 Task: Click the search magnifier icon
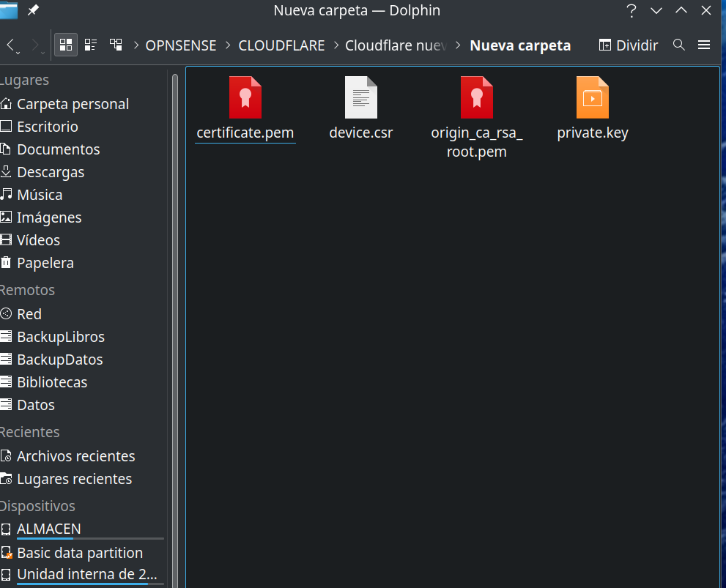click(x=679, y=45)
